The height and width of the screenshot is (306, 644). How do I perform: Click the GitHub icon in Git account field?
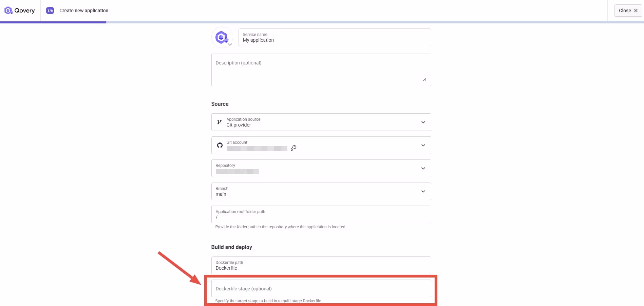tap(220, 145)
